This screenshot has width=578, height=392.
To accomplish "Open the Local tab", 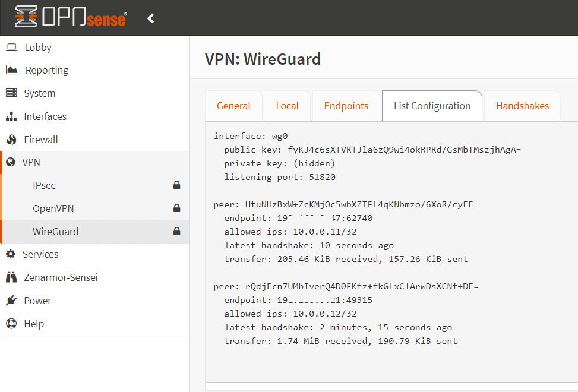I will point(287,106).
